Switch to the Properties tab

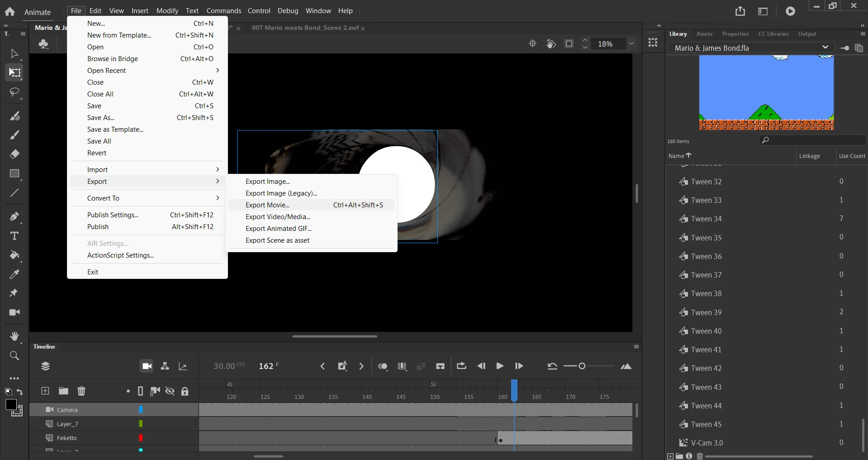coord(735,34)
